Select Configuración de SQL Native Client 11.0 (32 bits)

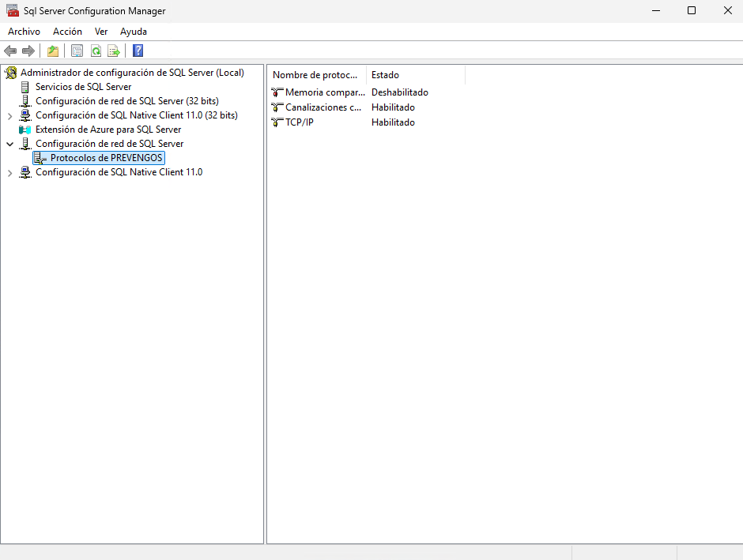pyautogui.click(x=137, y=115)
